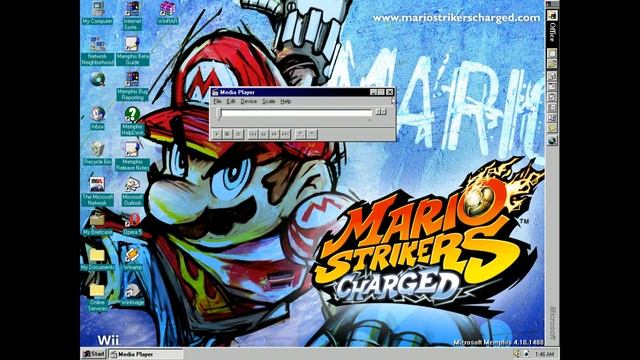Viewport: 640px width, 360px height.
Task: Click the right scroll arrow beside seek bar
Action: click(x=383, y=111)
